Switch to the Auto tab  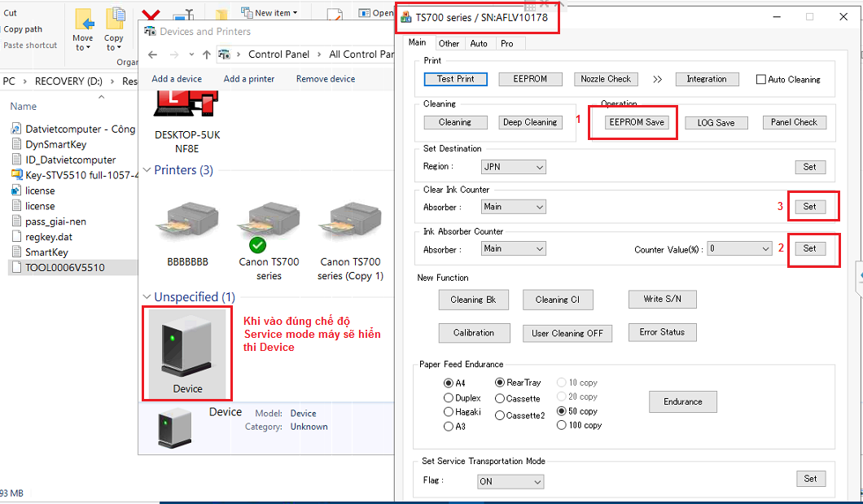pyautogui.click(x=479, y=43)
